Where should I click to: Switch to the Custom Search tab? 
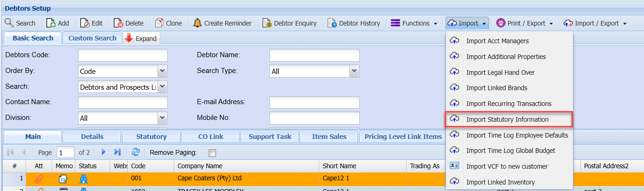(x=92, y=38)
